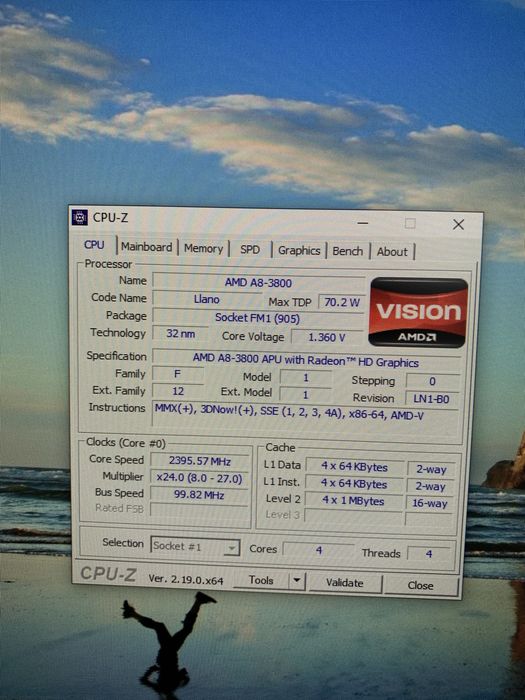Click the Revision value LN1-B0
Viewport: 525px width, 700px height.
431,399
